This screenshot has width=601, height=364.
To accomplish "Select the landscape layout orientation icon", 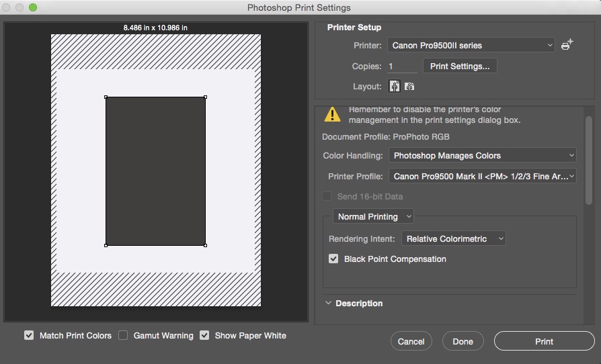I will 409,87.
